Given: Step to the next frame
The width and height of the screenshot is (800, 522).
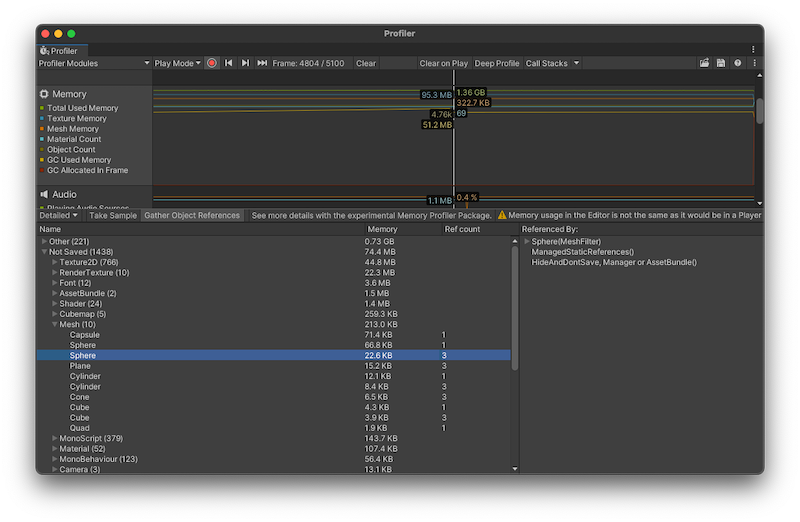Looking at the screenshot, I should [x=246, y=63].
